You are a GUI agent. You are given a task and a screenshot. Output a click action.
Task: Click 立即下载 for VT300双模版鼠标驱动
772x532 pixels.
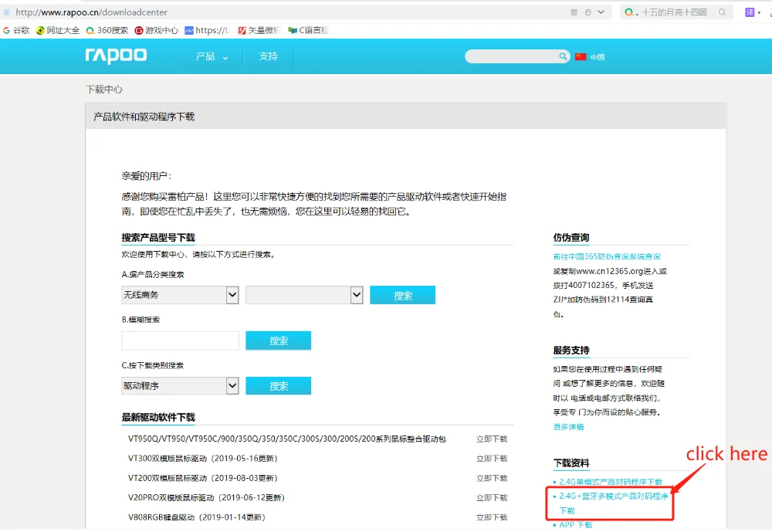[x=492, y=459]
